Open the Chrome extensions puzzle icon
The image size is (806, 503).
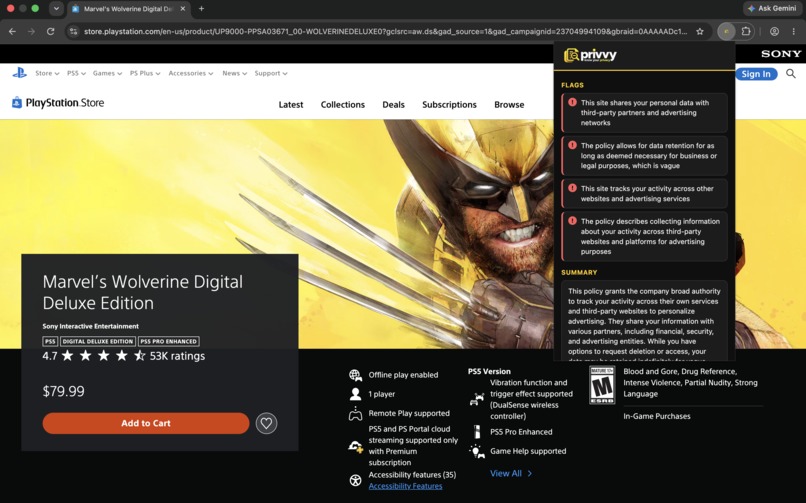(x=745, y=31)
